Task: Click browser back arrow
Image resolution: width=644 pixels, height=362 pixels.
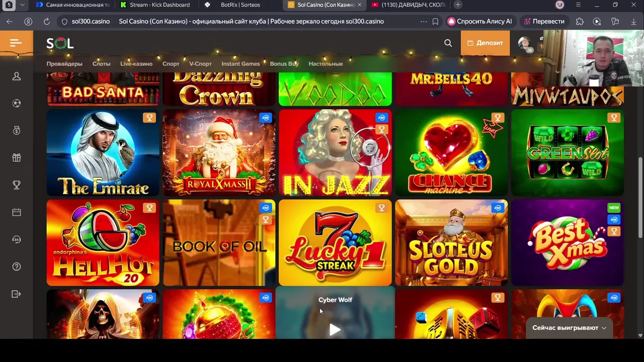Action: click(10, 22)
